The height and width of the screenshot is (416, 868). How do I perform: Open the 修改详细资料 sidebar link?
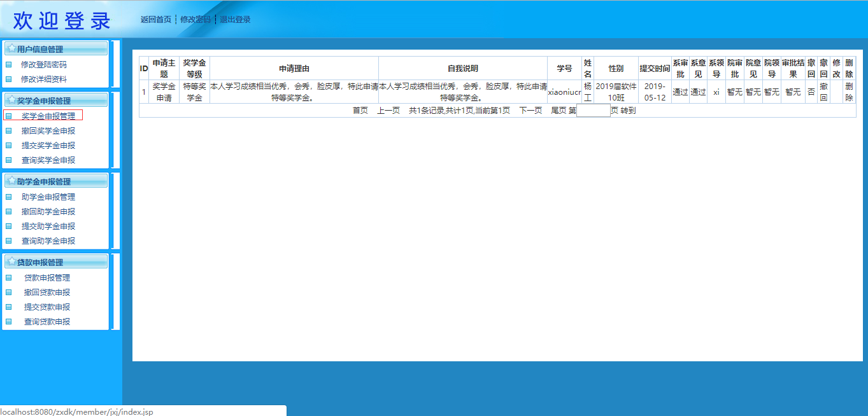44,80
